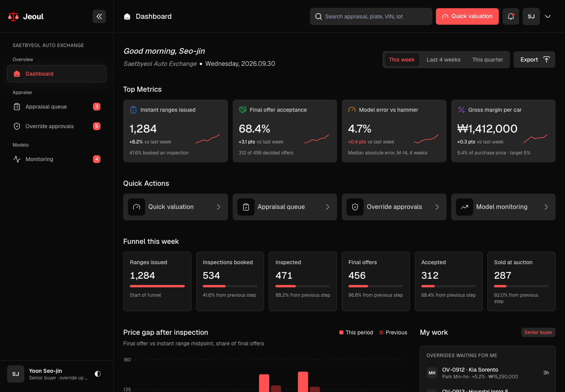Click the Ranges issued progress bar
This screenshot has height=392, width=565.
(x=157, y=286)
